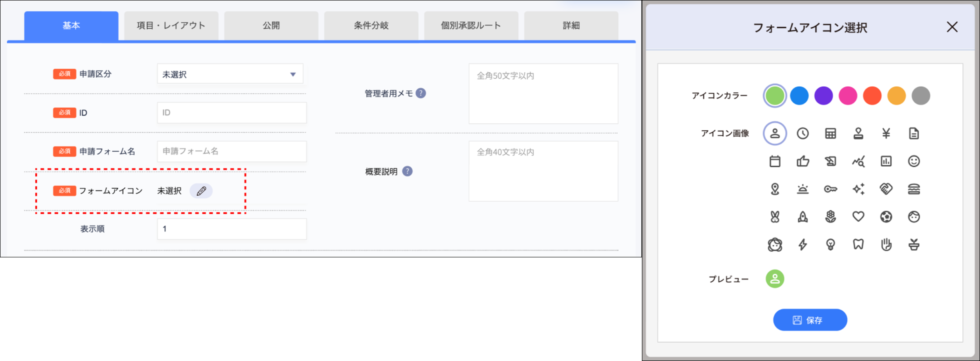
Task: Open the 申請区分 dropdown
Action: click(x=230, y=74)
